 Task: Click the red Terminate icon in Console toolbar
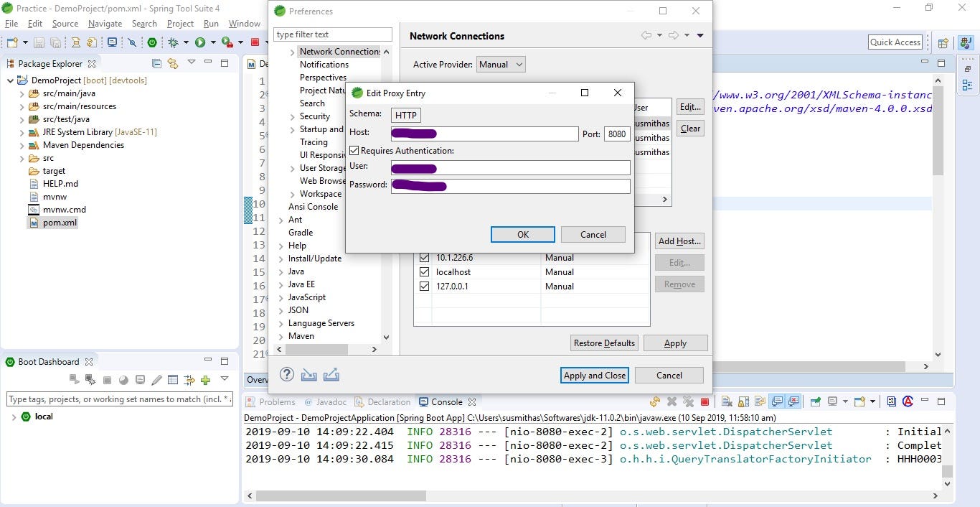click(705, 402)
